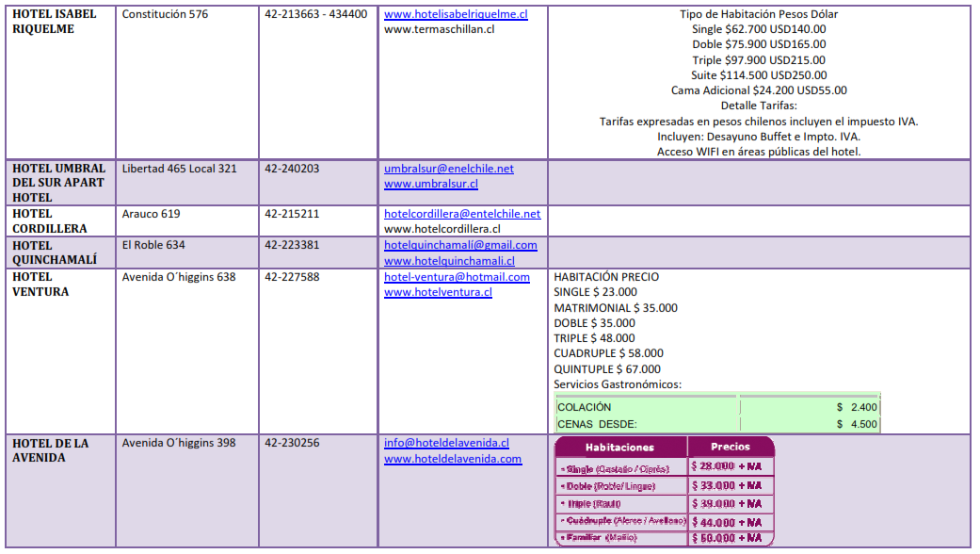Click the Habitaciones table header
The width and height of the screenshot is (980, 554).
coord(619,448)
